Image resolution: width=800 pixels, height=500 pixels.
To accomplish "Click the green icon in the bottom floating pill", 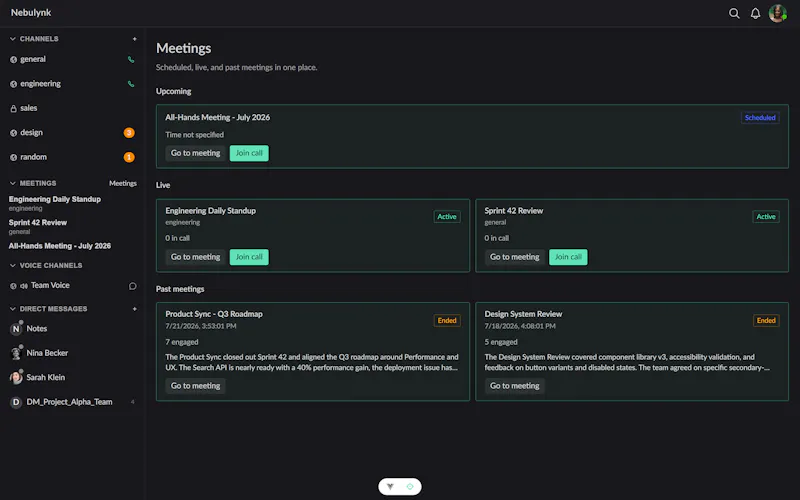I will pos(410,486).
